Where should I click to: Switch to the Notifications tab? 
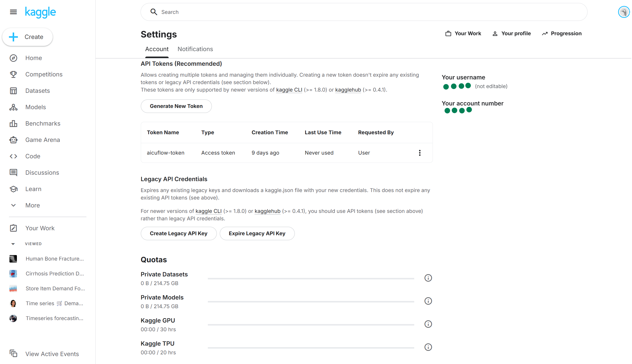(195, 49)
